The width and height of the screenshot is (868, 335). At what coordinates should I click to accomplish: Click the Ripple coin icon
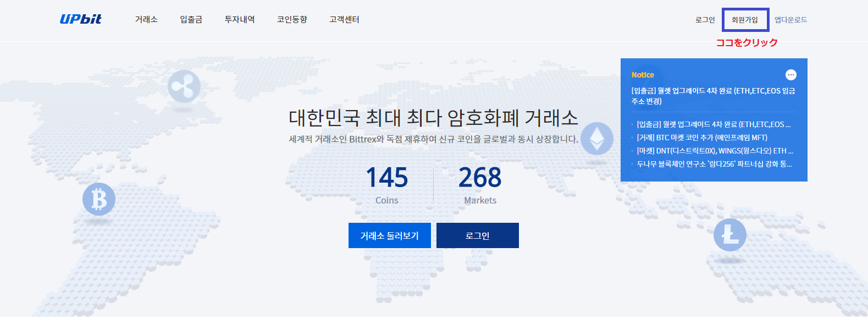pyautogui.click(x=184, y=86)
